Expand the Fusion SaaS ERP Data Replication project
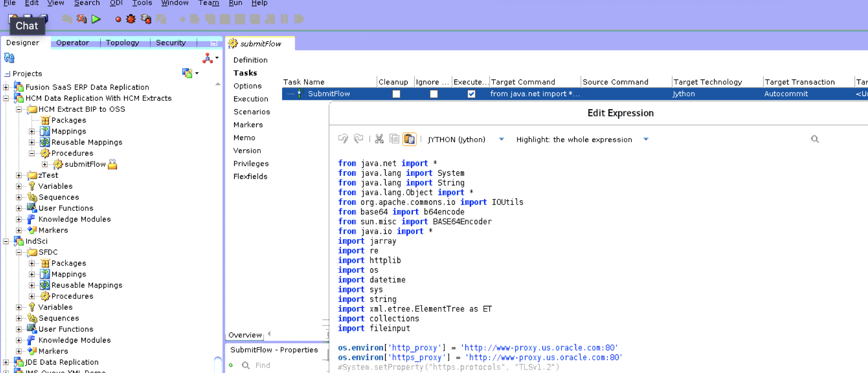Viewport: 868px width, 373px height. pos(6,87)
